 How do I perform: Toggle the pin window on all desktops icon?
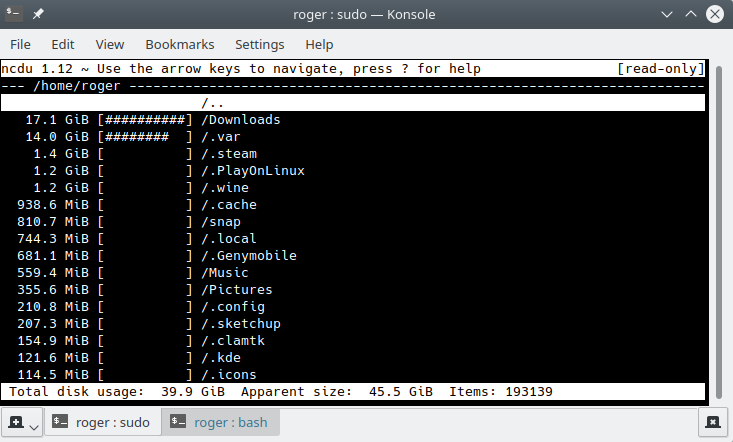[x=38, y=15]
